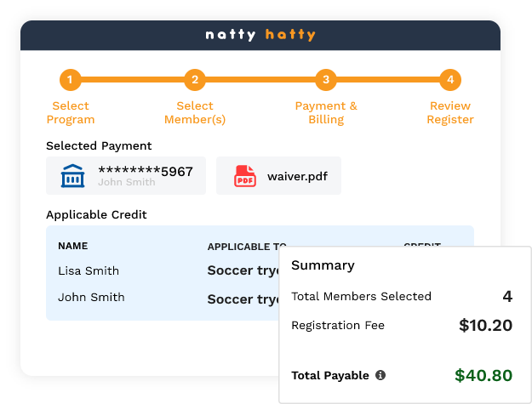Image resolution: width=532 pixels, height=404 pixels.
Task: Click step 4 circle in progress bar
Action: (x=450, y=81)
